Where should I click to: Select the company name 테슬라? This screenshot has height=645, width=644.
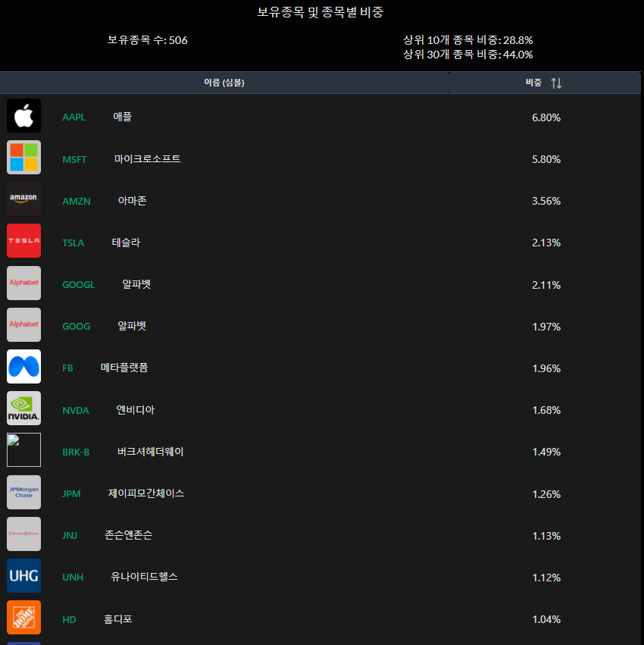pos(126,243)
